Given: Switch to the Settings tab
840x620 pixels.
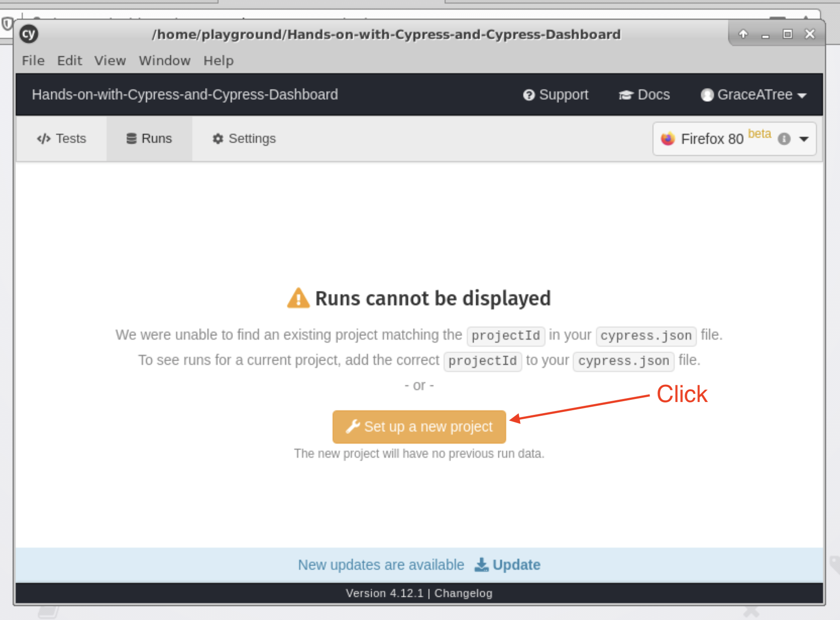Looking at the screenshot, I should [244, 138].
